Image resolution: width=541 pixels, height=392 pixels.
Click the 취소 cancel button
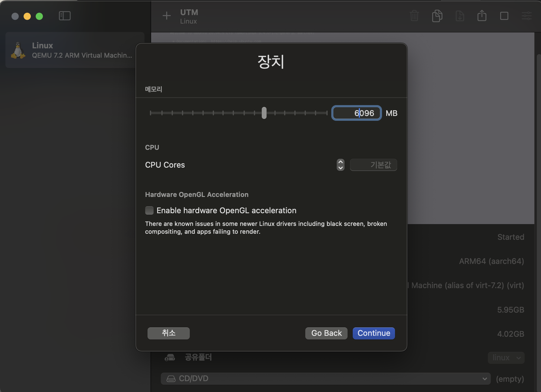coord(169,333)
